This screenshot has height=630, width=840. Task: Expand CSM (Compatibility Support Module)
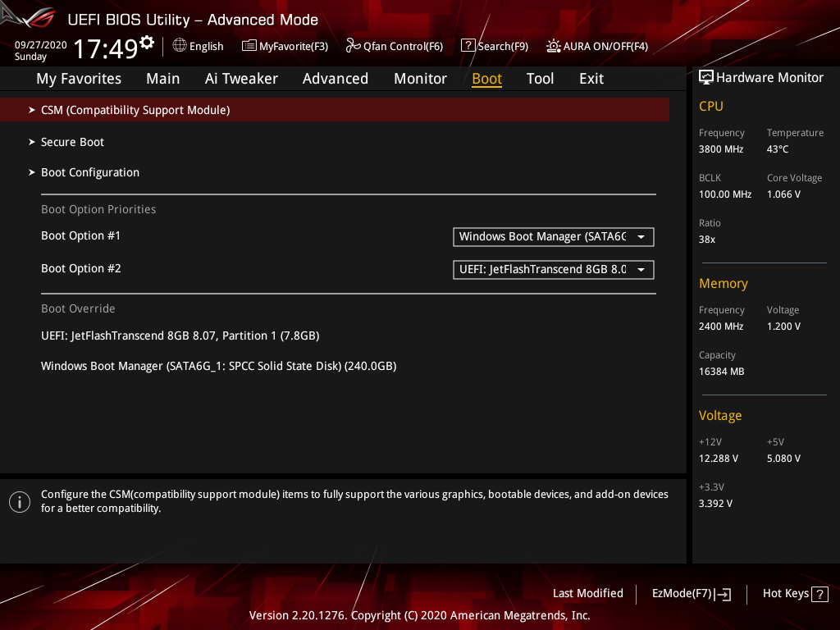[335, 110]
